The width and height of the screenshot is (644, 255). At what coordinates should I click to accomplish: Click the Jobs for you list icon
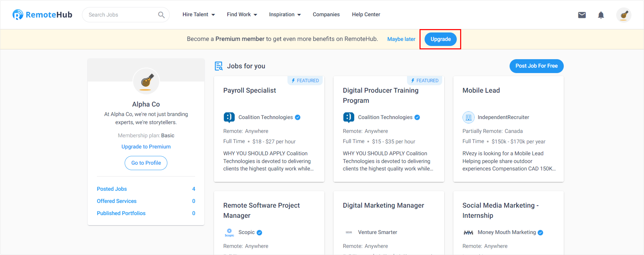click(x=219, y=66)
